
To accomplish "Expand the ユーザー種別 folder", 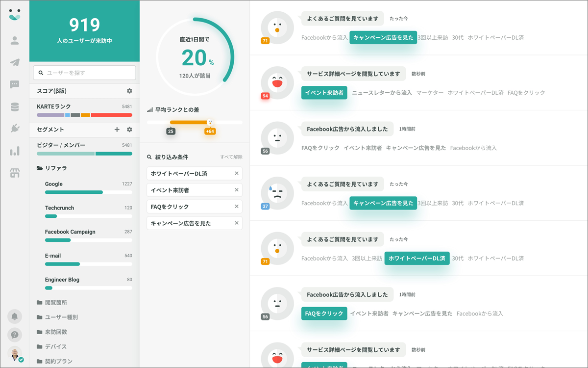I will pos(57,317).
